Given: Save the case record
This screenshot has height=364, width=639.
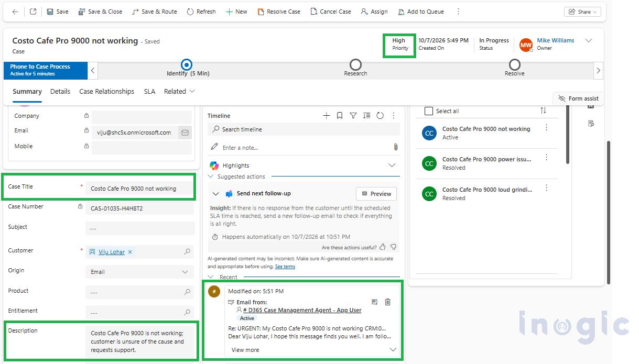Looking at the screenshot, I should point(58,12).
